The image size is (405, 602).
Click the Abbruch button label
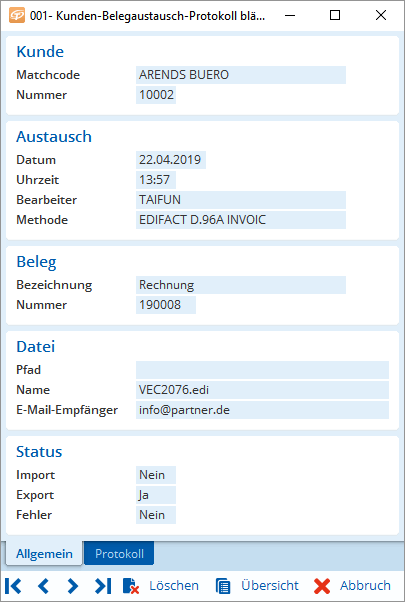(365, 585)
